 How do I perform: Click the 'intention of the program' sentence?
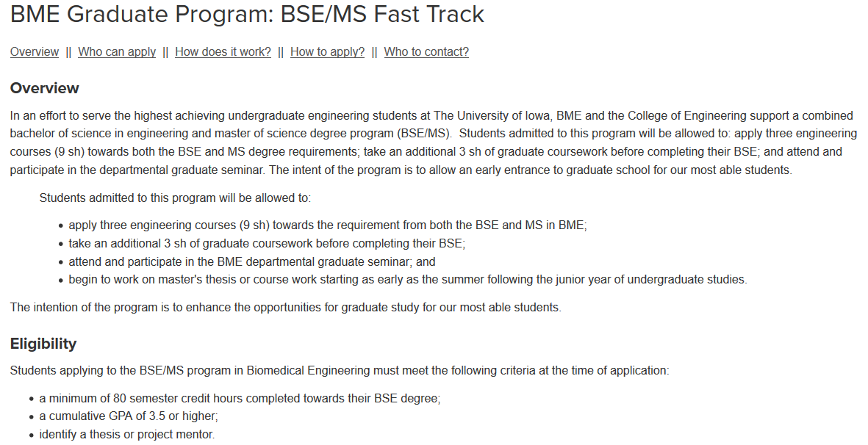pyautogui.click(x=286, y=308)
